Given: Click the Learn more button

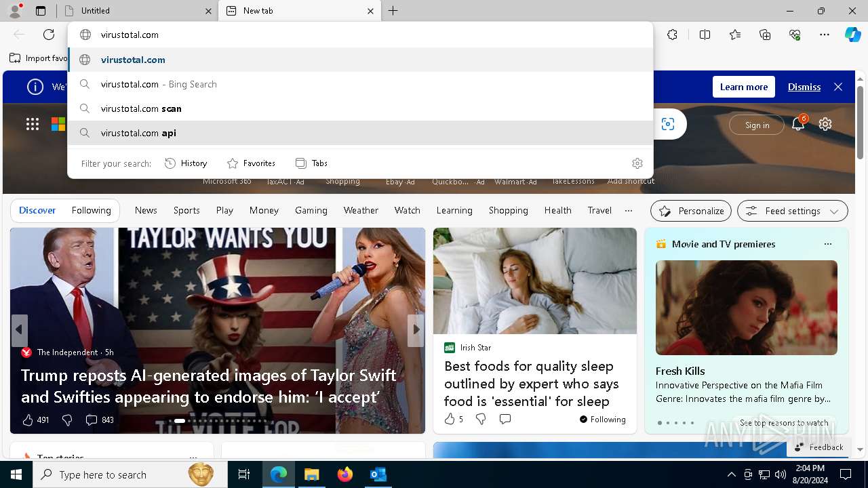Looking at the screenshot, I should point(744,87).
